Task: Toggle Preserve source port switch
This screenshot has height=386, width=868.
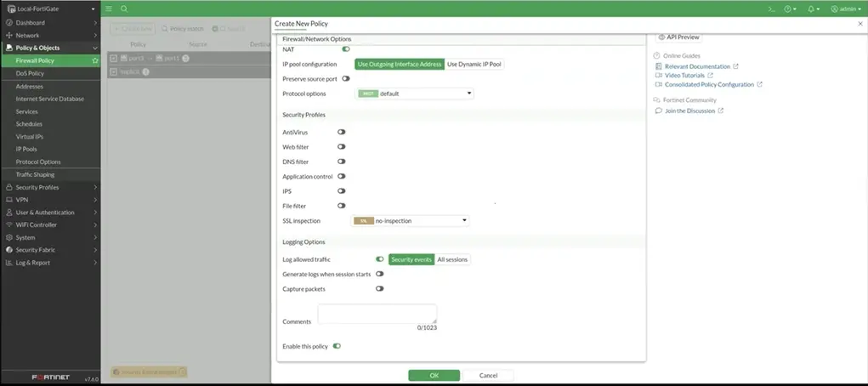Action: pos(346,78)
